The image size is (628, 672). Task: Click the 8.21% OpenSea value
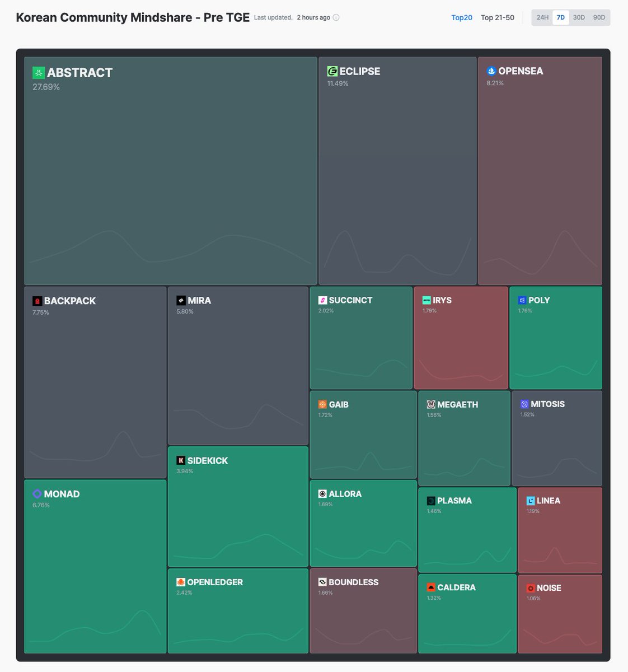495,83
